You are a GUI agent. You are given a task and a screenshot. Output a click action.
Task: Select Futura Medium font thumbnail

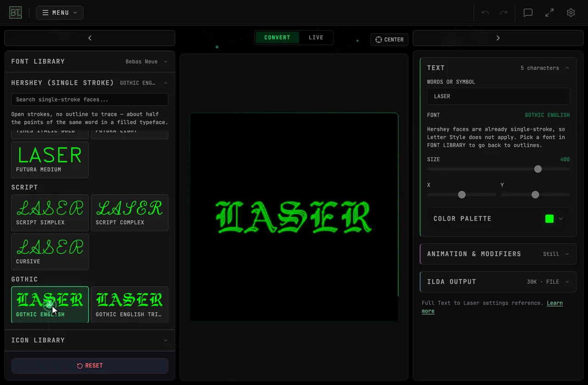(50, 160)
